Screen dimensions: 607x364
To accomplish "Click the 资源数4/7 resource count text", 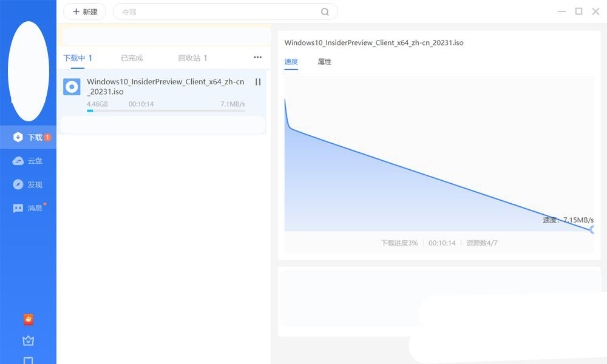I will tap(481, 243).
